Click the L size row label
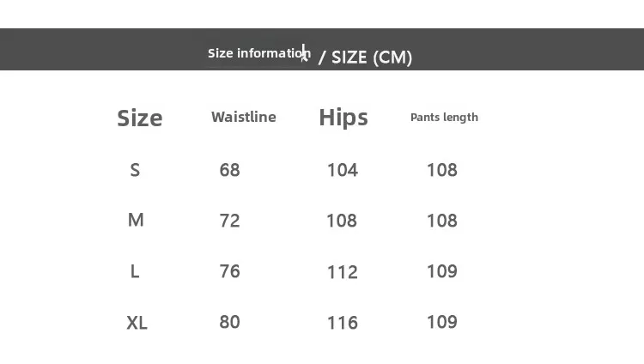The image size is (644, 364). point(135,271)
